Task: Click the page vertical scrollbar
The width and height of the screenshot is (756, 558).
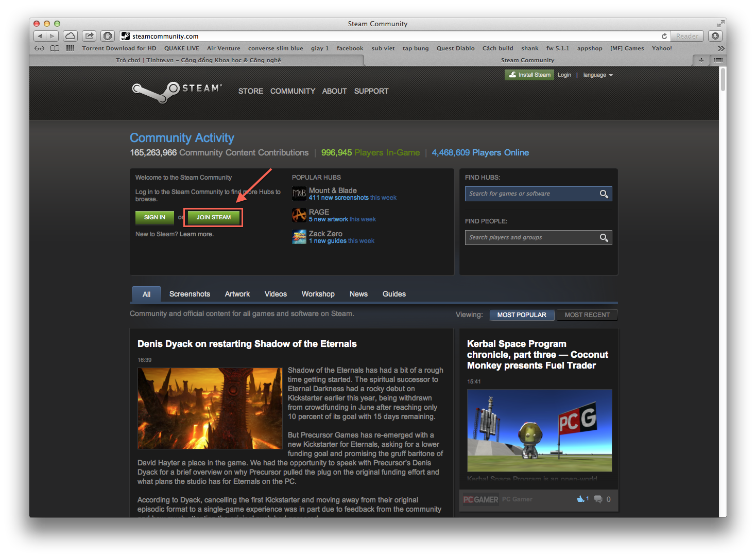Action: tap(723, 79)
